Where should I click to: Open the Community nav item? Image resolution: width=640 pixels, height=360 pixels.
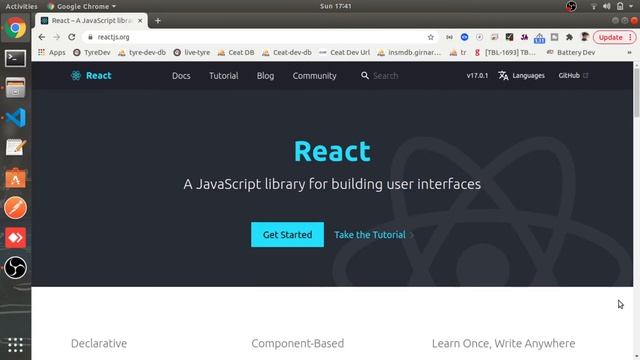click(314, 76)
